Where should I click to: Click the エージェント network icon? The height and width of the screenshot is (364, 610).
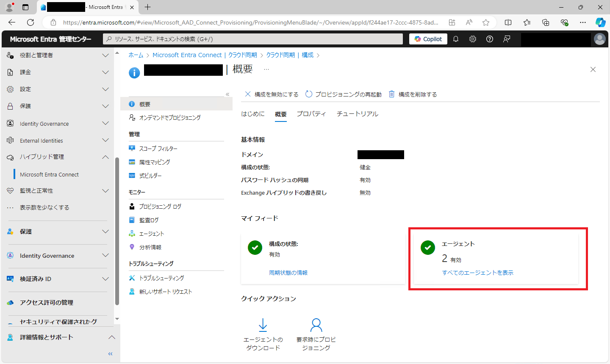pos(132,234)
